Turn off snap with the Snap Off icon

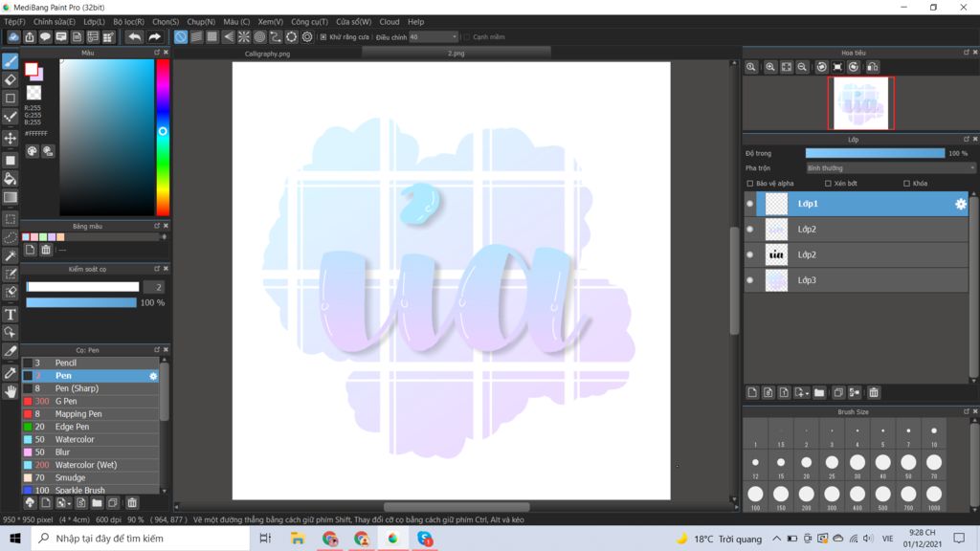coord(181,37)
